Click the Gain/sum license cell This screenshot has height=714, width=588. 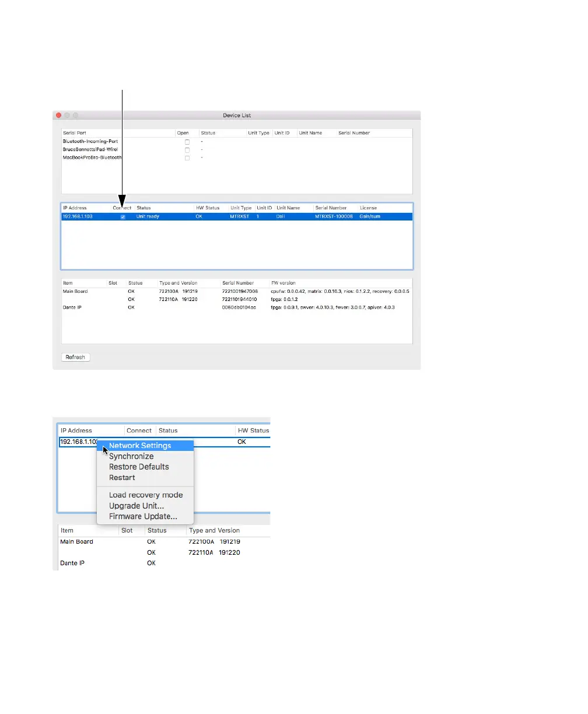point(370,216)
